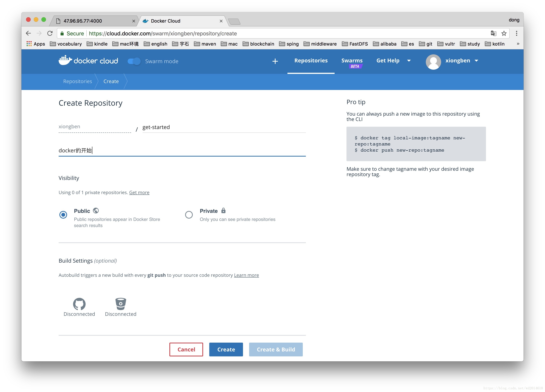The image size is (545, 392).
Task: Open the sping bookmark folder
Action: click(289, 44)
